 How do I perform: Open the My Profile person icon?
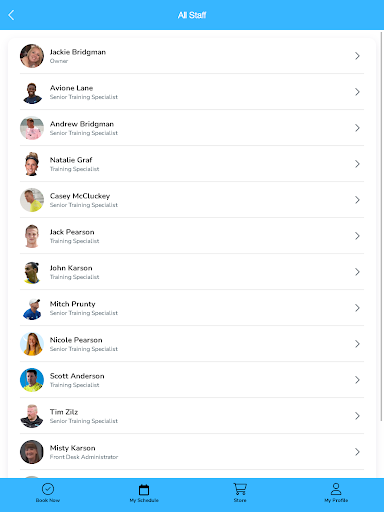tap(336, 489)
